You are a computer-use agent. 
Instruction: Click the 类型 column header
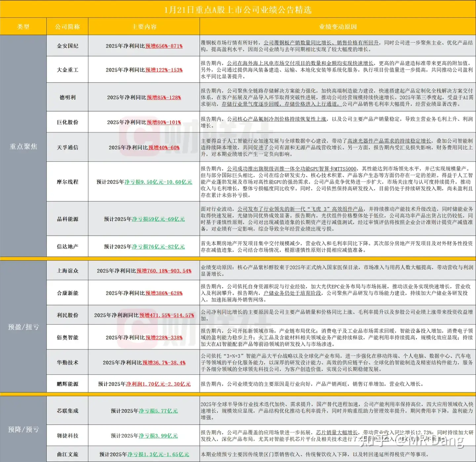point(23,27)
